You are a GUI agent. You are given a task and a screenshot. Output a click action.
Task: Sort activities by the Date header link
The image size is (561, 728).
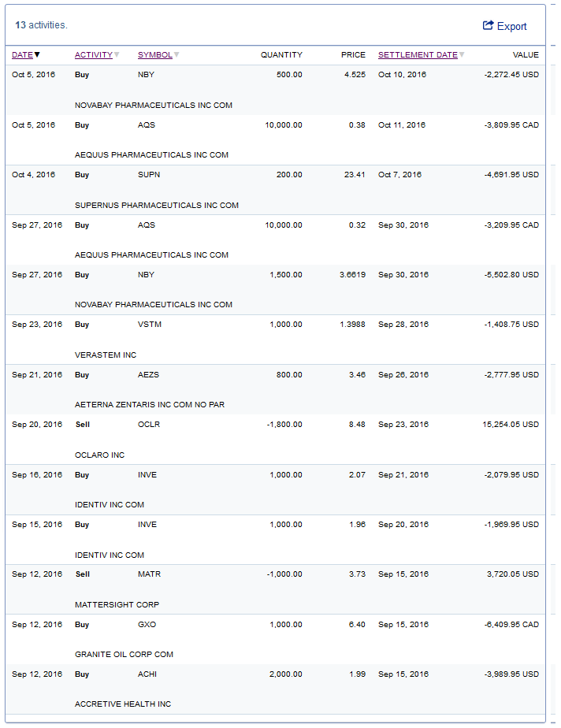22,55
